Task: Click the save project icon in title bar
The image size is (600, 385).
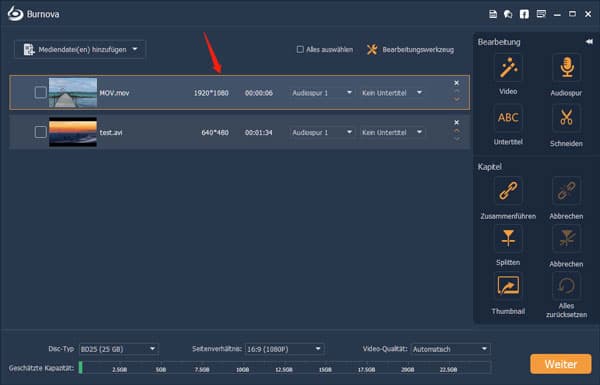Action: (x=493, y=14)
